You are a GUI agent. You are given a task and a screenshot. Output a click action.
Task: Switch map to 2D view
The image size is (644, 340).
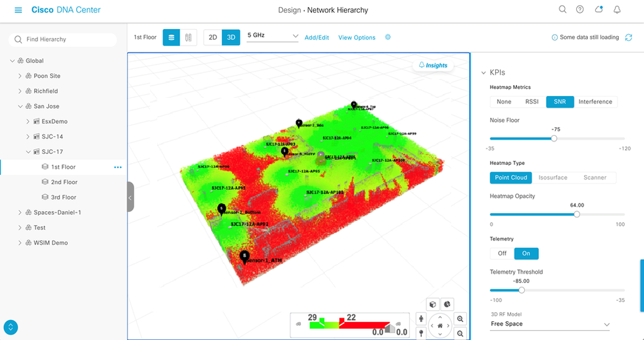coord(213,37)
